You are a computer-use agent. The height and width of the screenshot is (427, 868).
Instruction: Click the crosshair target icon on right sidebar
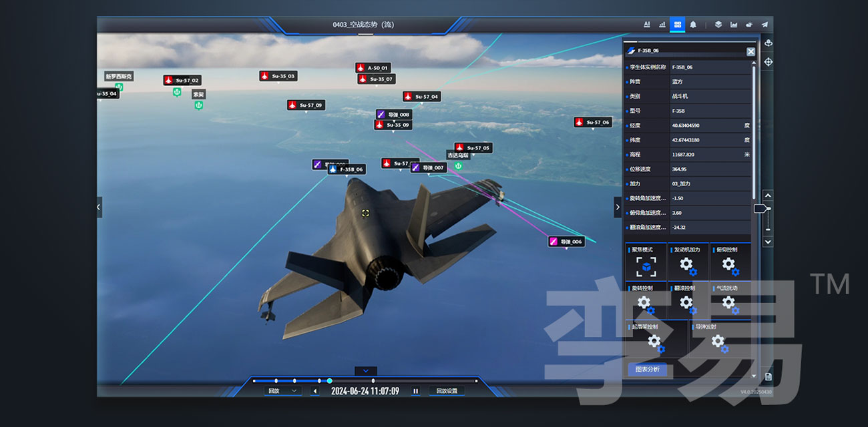pos(768,62)
